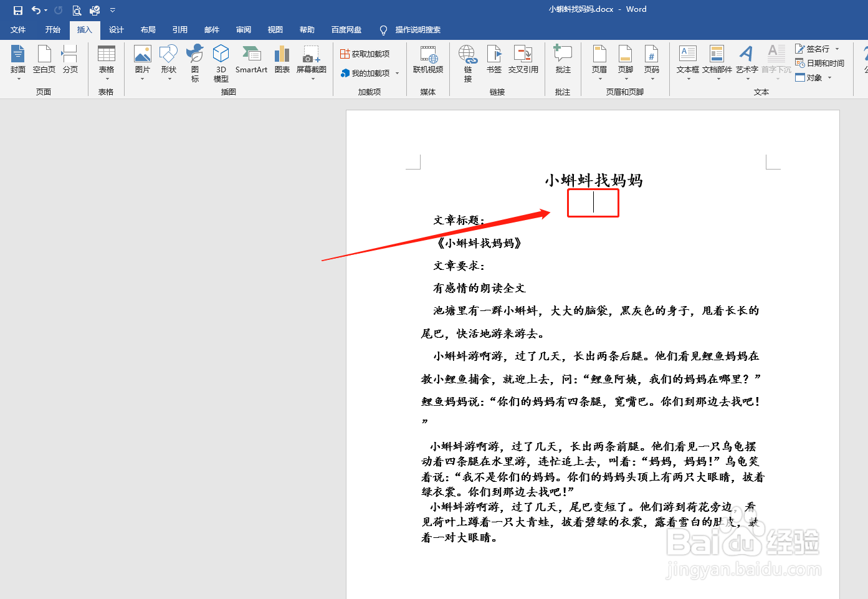Insert a 签名行 signature line

pyautogui.click(x=813, y=49)
